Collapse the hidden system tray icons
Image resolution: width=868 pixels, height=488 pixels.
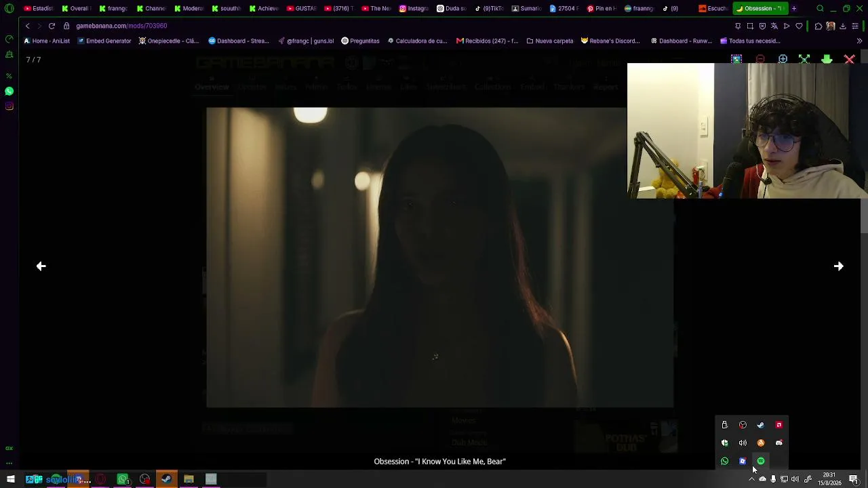pyautogui.click(x=751, y=479)
